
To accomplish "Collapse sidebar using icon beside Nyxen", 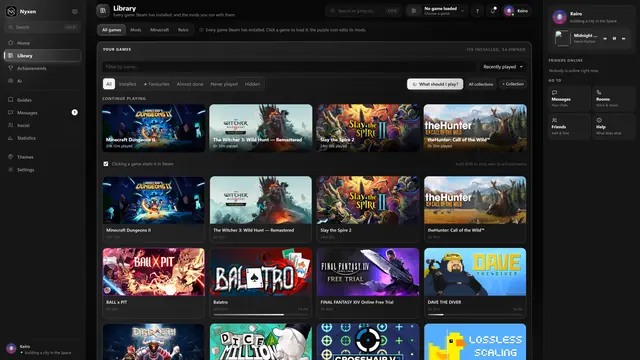I will [x=75, y=11].
